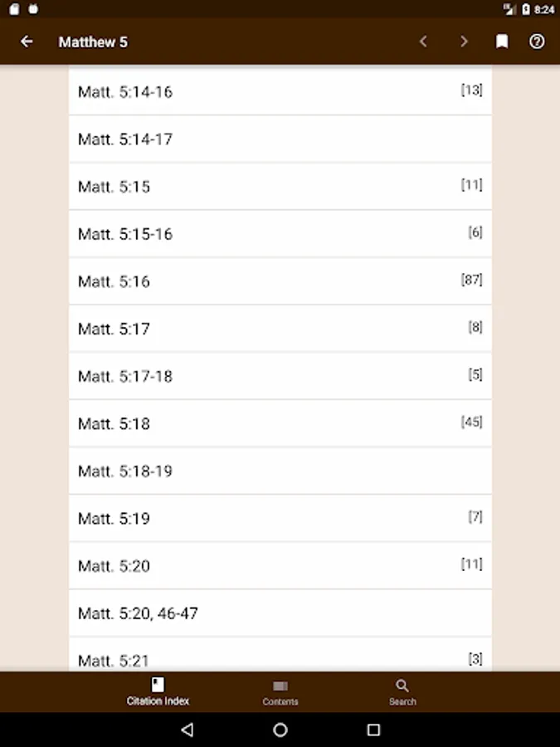Screen dimensions: 560x747
Task: Tap the search magnifier icon on bottom bar
Action: (402, 686)
